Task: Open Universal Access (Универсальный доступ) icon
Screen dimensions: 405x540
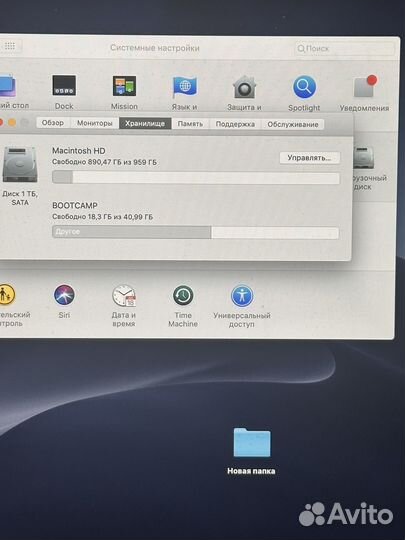Action: pyautogui.click(x=242, y=296)
